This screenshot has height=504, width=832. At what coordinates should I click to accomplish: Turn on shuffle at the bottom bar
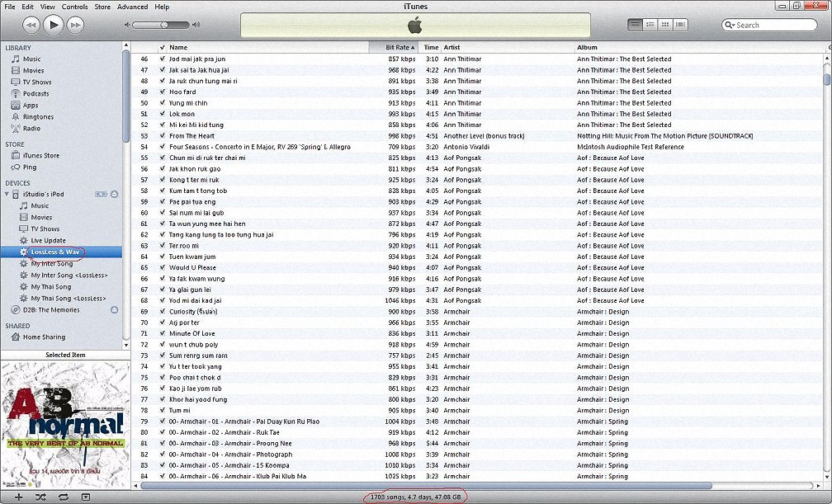pyautogui.click(x=41, y=497)
